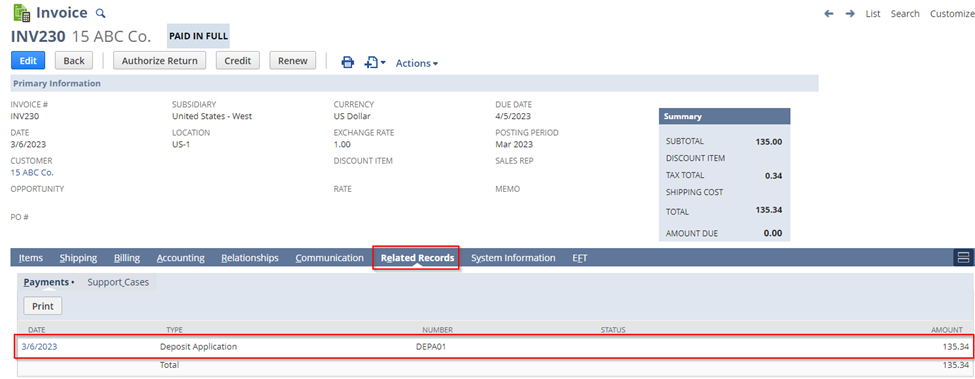This screenshot has height=379, width=975.
Task: Open customer link 15 ABC Co.
Action: pyautogui.click(x=32, y=172)
